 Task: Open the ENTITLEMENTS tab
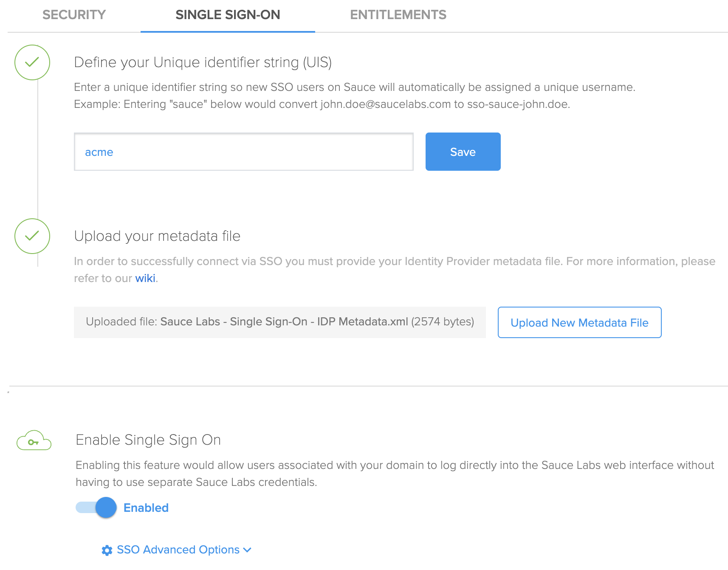398,14
